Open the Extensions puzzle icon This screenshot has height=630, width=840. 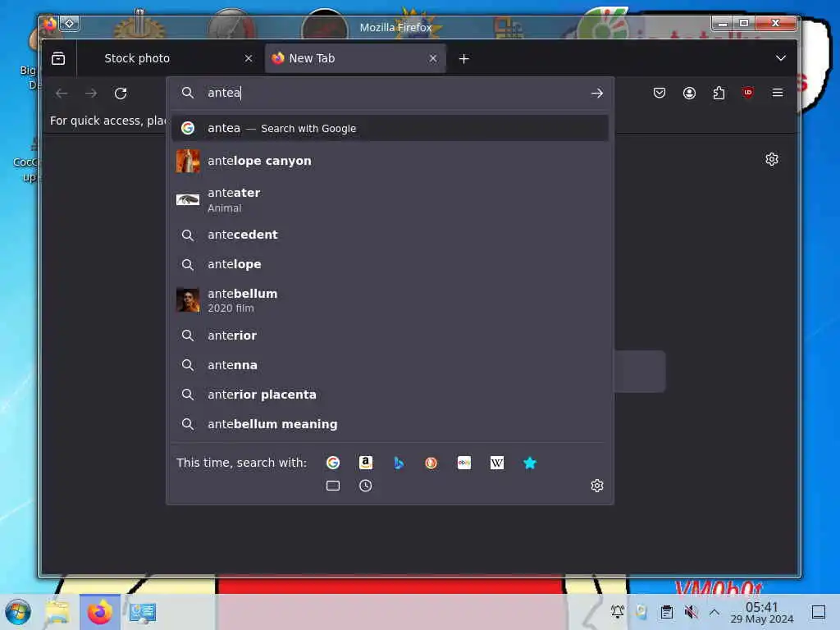(x=719, y=94)
